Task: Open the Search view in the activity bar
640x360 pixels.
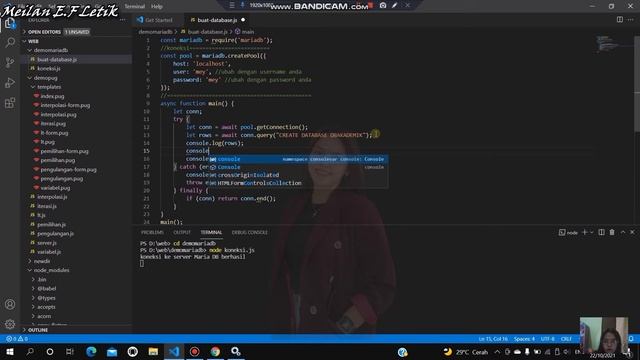Action: point(10,42)
